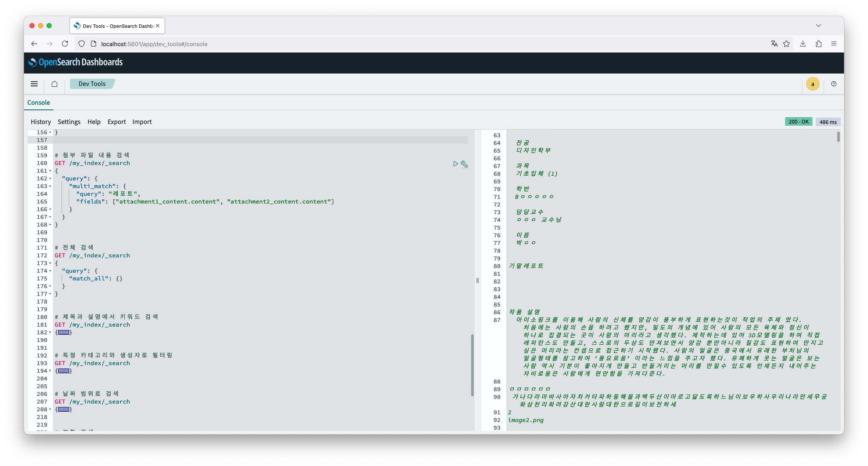Open console Settings
The width and height of the screenshot is (868, 466).
tap(69, 122)
